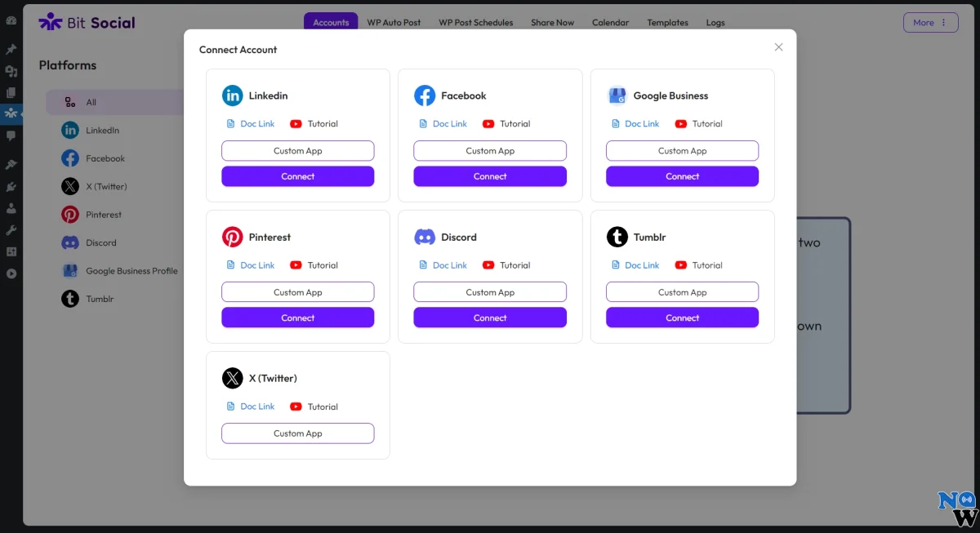Click the Pinterest logo in the dialog

click(233, 237)
